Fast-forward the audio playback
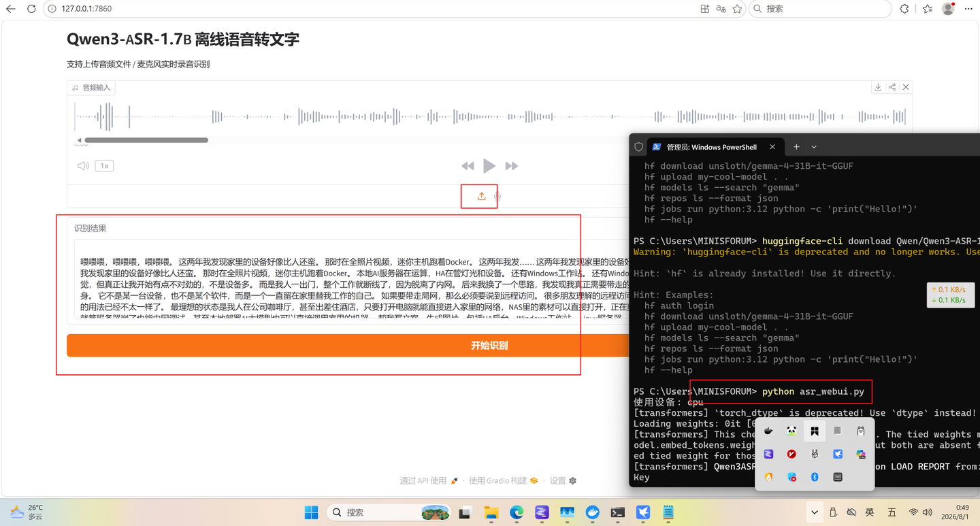 tap(511, 166)
